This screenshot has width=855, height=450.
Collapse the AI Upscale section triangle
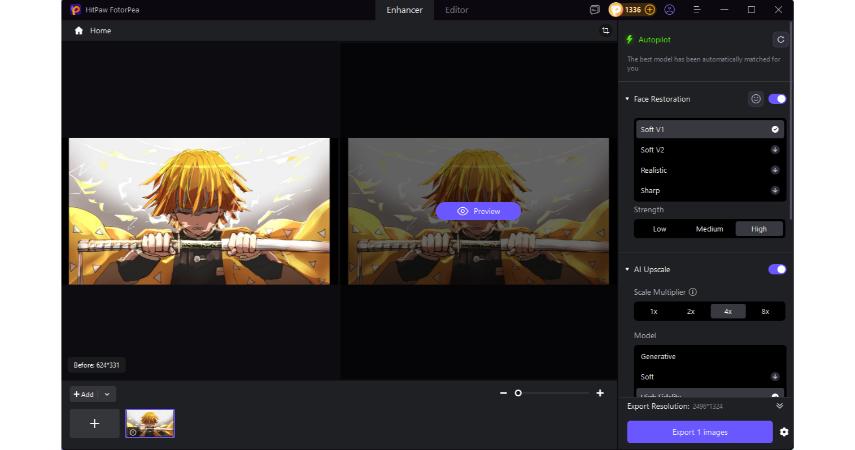(x=627, y=269)
